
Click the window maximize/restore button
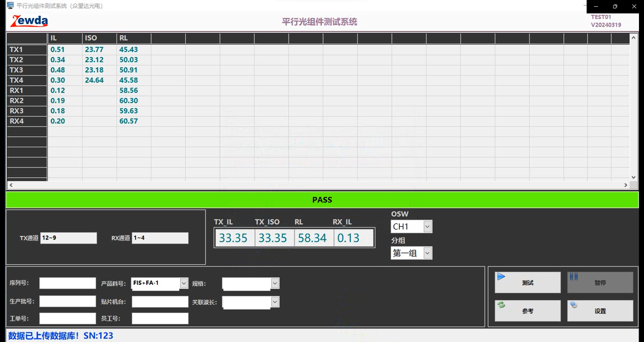point(615,6)
